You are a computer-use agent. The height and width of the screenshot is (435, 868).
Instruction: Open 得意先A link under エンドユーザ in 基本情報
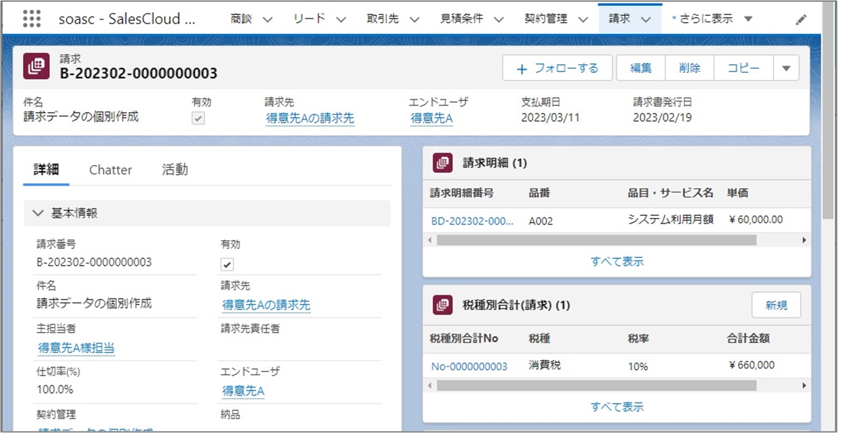243,391
